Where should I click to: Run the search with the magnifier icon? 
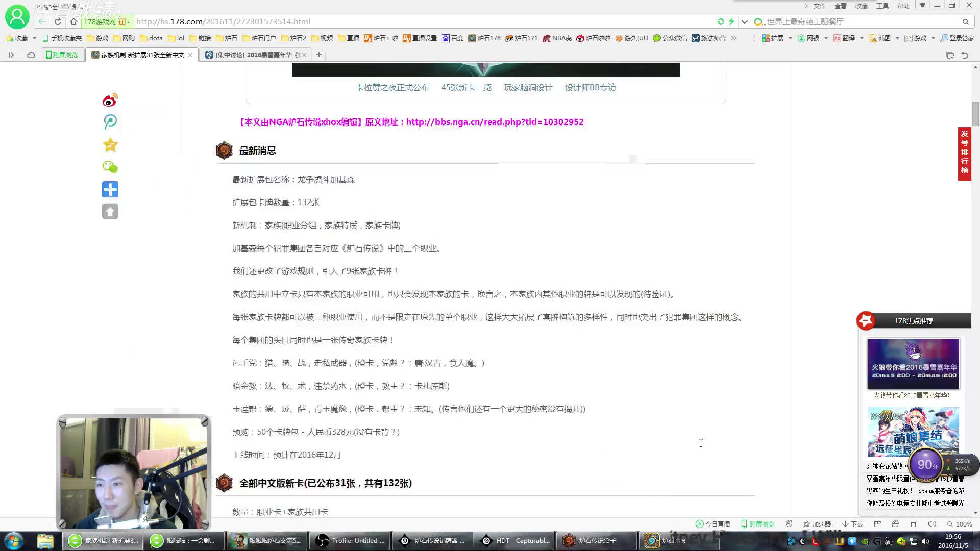click(966, 21)
